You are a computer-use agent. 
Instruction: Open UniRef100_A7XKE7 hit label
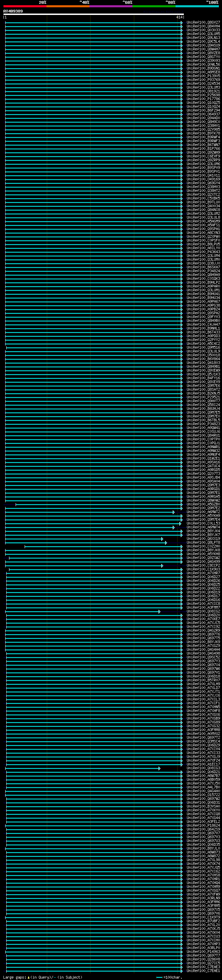point(203,619)
